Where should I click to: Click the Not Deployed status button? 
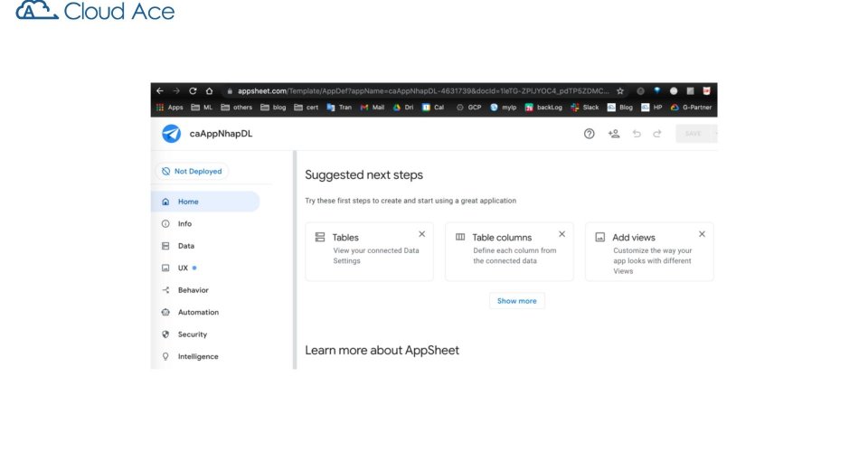[x=192, y=172]
